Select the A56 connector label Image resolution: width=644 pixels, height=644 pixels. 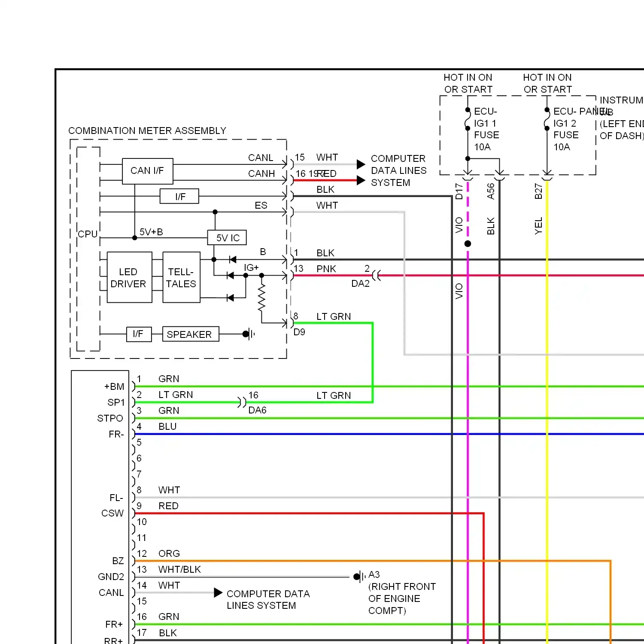(x=491, y=191)
